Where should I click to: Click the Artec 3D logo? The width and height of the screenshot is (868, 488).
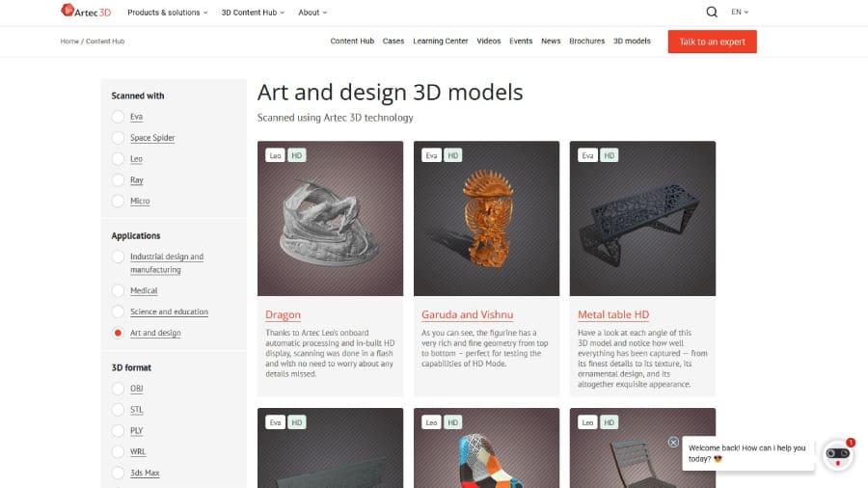(86, 11)
